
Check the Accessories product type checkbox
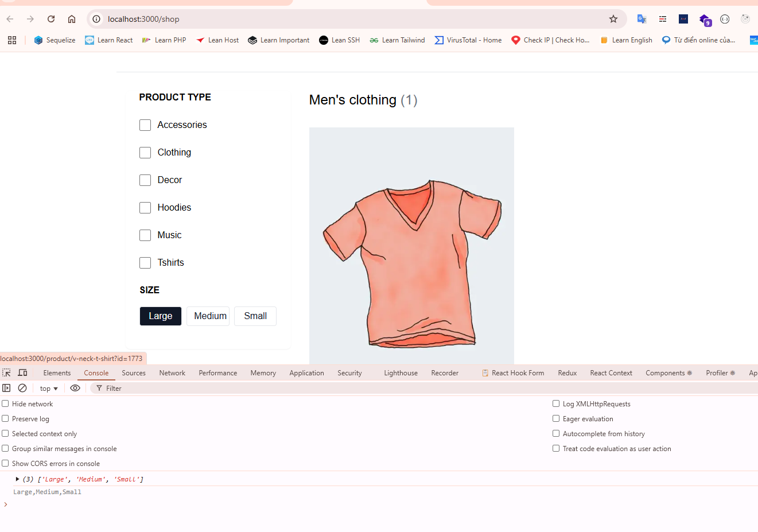(x=145, y=125)
